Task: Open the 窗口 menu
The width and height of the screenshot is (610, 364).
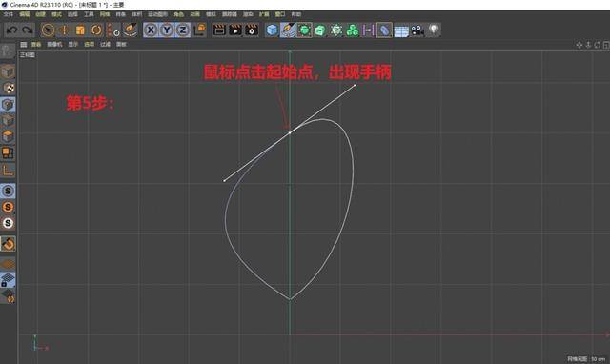Action: [280, 14]
